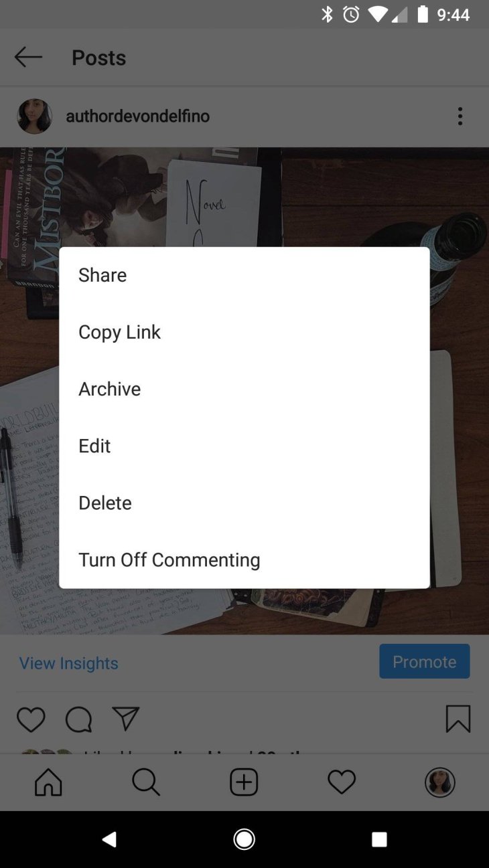489x868 pixels.
Task: Open the Home tab in the bottom bar
Action: pyautogui.click(x=48, y=782)
